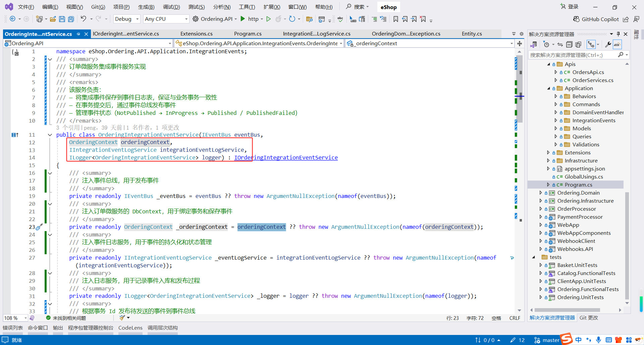Start debugging with the green run arrow

[x=243, y=19]
